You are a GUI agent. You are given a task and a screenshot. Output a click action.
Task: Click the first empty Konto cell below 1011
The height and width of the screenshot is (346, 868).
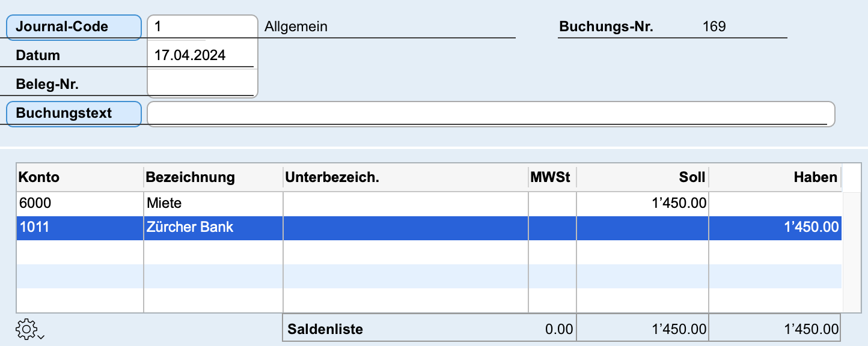coord(80,252)
